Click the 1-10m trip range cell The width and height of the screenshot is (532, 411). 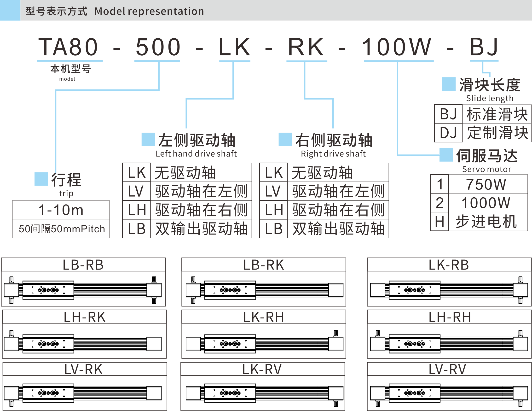click(61, 210)
